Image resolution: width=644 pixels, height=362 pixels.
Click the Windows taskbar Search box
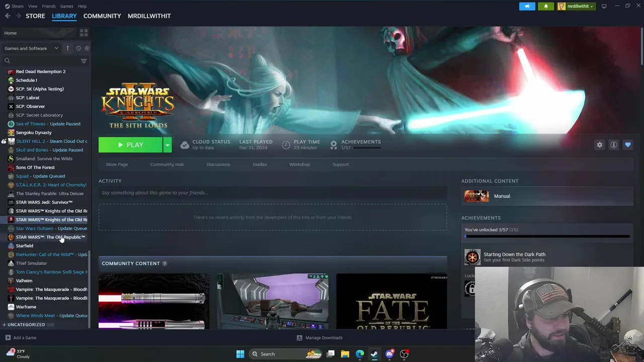(285, 354)
